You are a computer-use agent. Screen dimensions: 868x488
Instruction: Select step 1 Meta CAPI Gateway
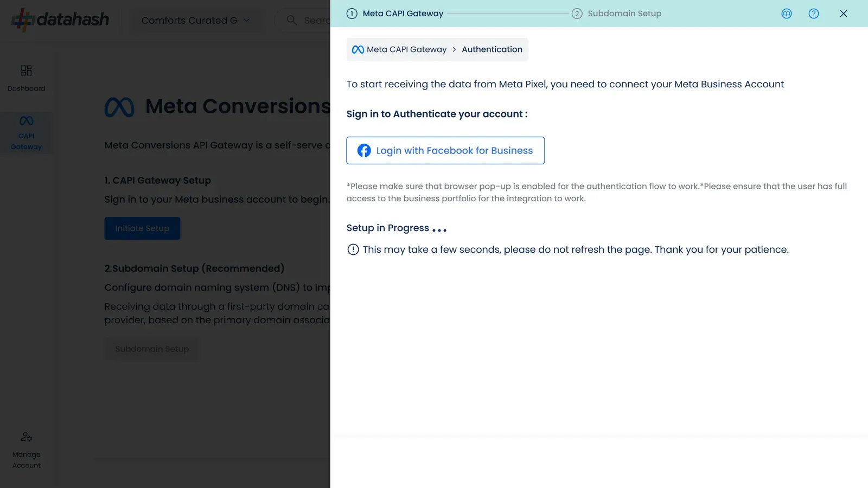click(395, 14)
